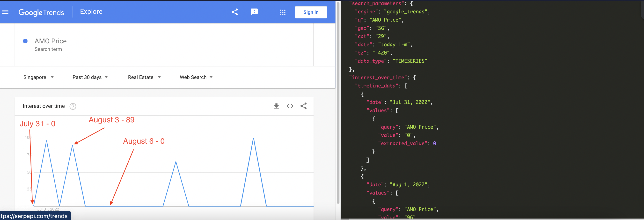Image resolution: width=644 pixels, height=220 pixels.
Task: Change the Real Estate category dropdown
Action: click(144, 77)
